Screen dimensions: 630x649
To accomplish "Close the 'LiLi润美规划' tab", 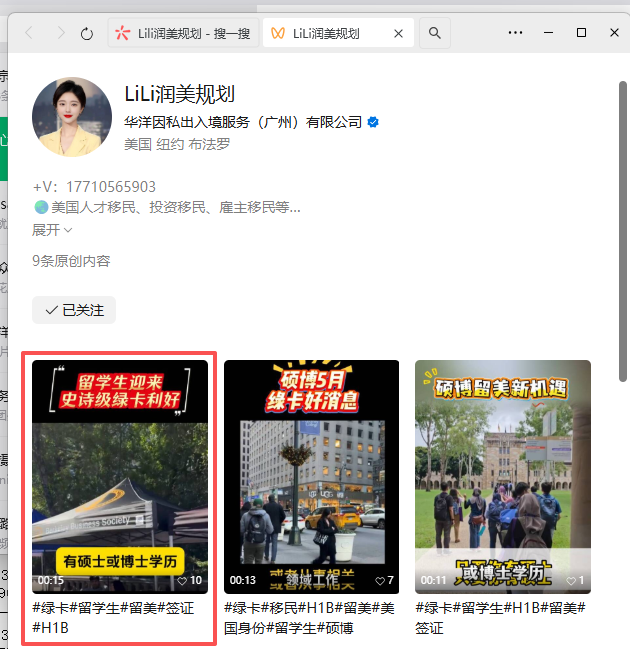I will click(x=398, y=34).
